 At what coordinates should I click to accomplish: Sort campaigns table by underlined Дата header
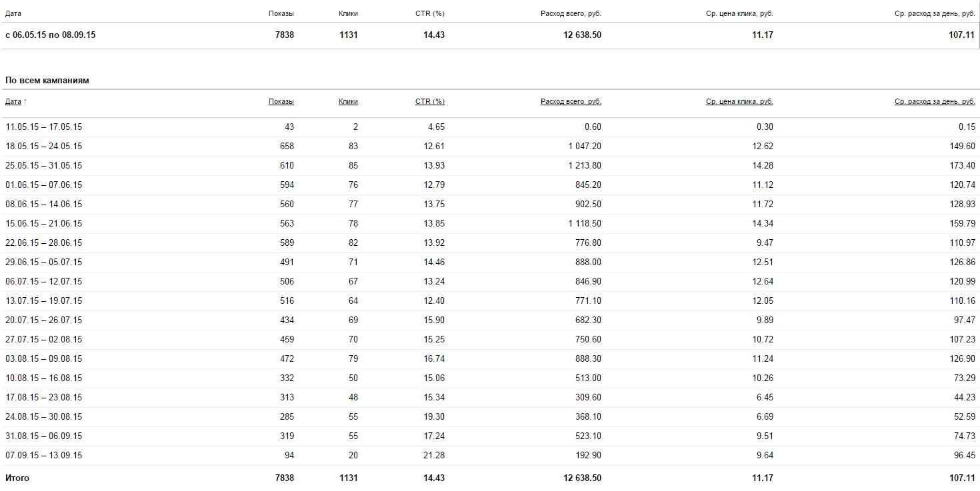[13, 102]
